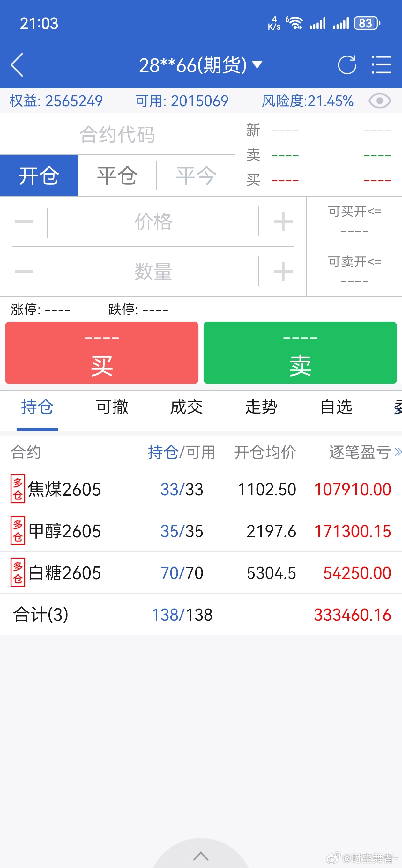
Task: Select the 焦煤2605 position row
Action: (x=201, y=489)
